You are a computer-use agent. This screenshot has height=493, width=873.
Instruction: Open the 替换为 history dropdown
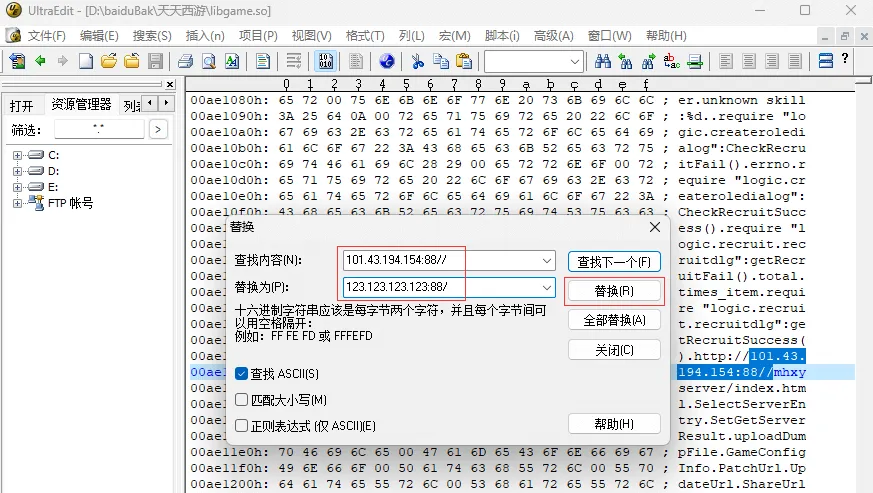pos(546,287)
